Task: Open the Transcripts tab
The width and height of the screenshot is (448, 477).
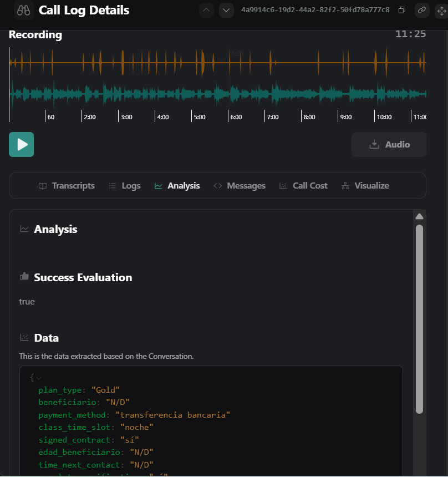Action: point(67,186)
